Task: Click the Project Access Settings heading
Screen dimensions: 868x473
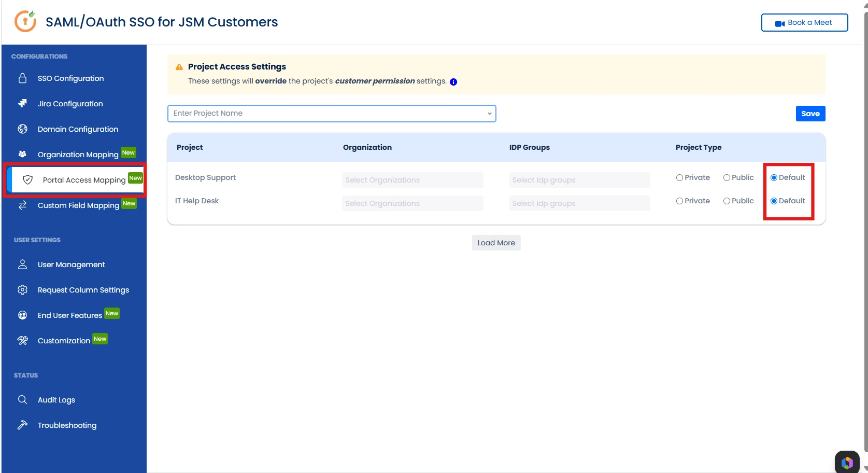Action: [x=237, y=66]
